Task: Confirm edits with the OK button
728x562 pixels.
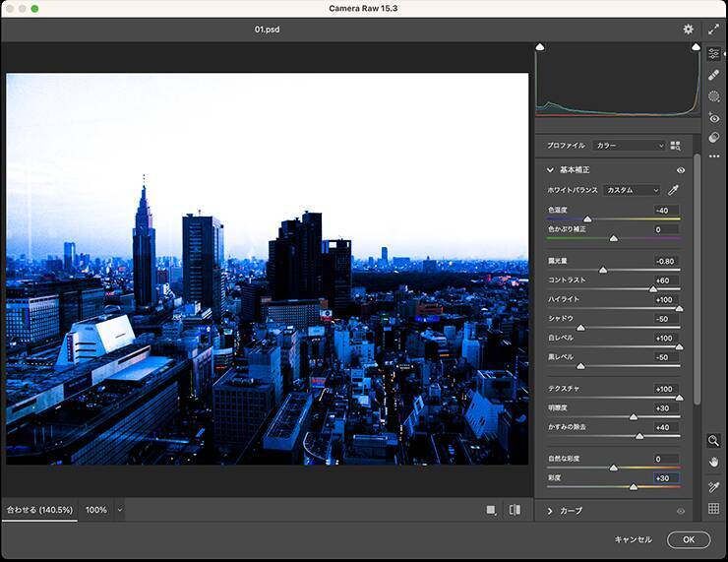Action: click(x=688, y=539)
